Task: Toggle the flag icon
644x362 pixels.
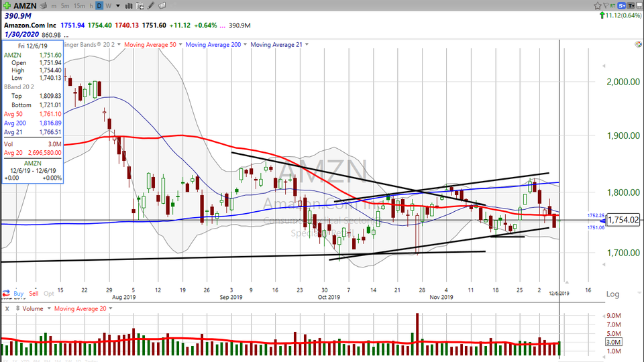Action: 606,5
